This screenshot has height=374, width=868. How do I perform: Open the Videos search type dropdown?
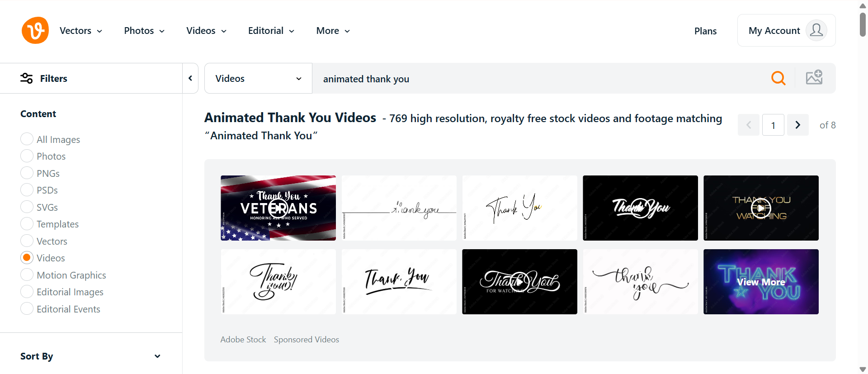(x=258, y=78)
